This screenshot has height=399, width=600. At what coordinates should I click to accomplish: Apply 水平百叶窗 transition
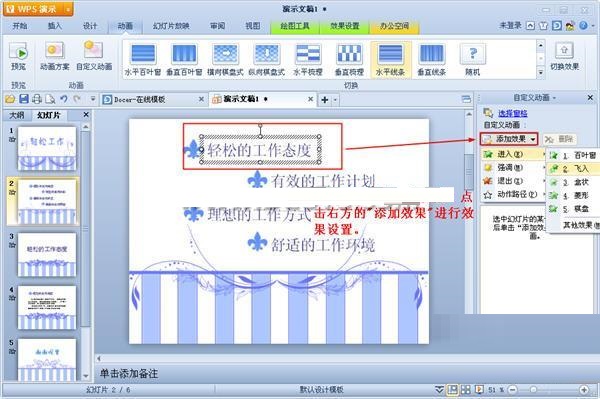(143, 59)
